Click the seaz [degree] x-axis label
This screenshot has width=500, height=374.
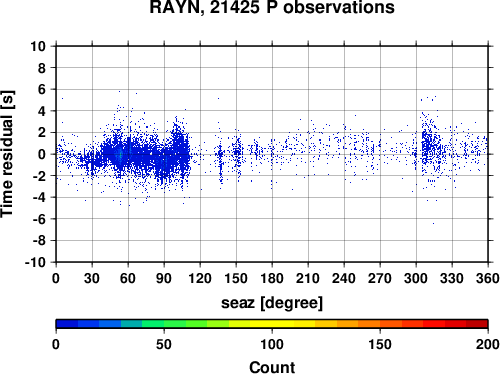272,303
